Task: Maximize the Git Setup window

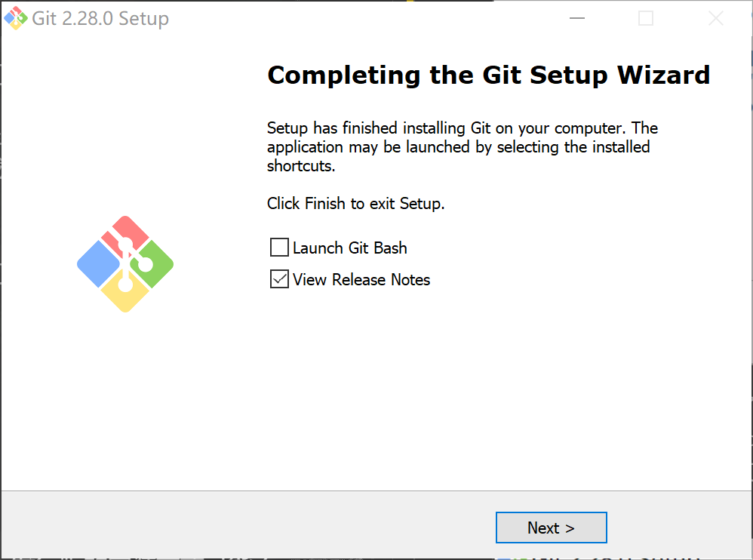Action: 645,17
